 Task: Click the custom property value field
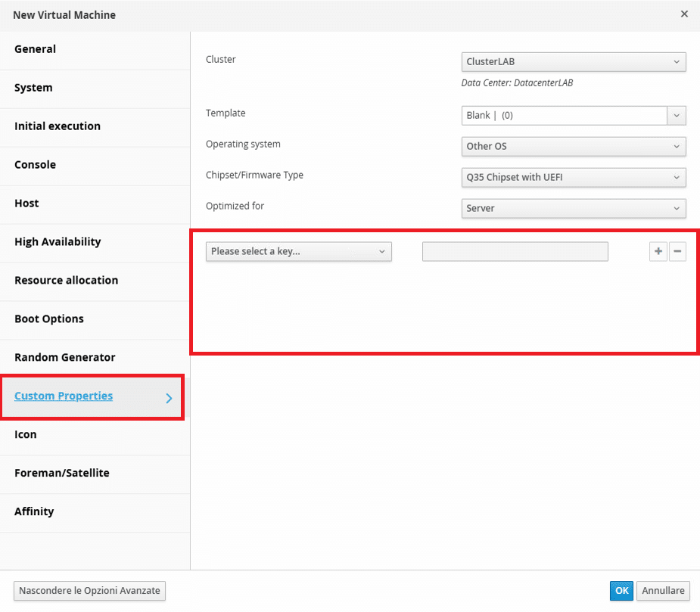(515, 251)
